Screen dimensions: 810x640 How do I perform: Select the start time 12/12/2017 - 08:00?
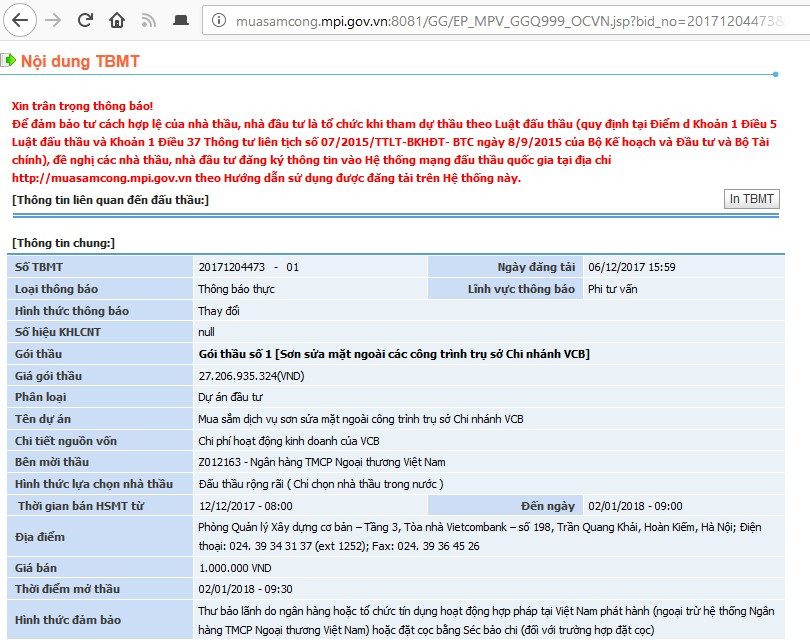(246, 506)
